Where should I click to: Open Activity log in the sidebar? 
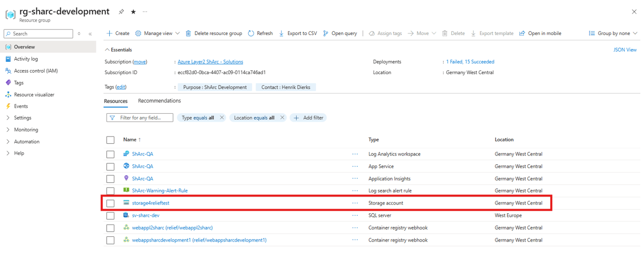[x=26, y=59]
